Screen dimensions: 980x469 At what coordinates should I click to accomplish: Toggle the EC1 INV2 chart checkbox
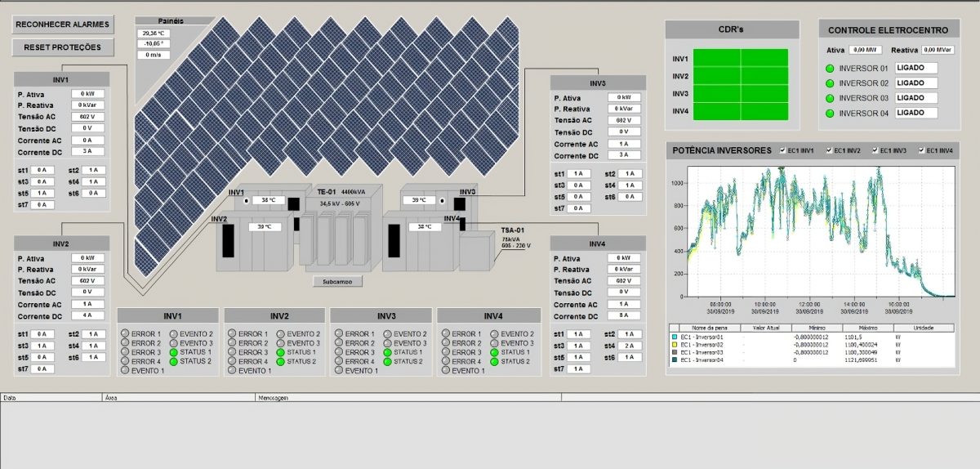point(830,150)
